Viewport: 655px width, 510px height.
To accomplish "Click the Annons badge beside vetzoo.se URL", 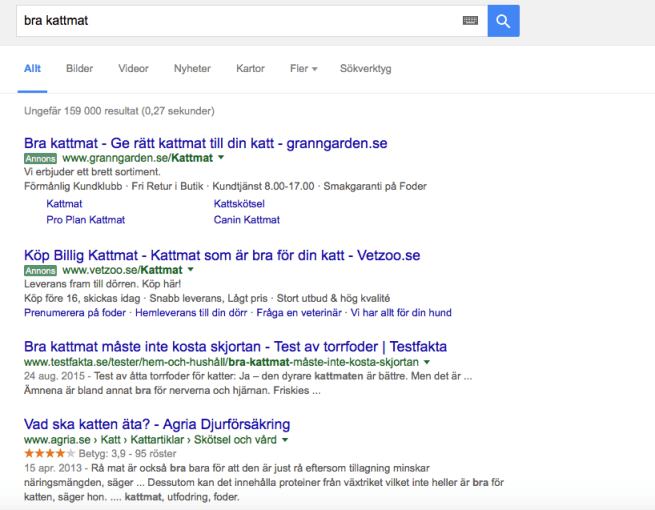I will click(x=40, y=271).
